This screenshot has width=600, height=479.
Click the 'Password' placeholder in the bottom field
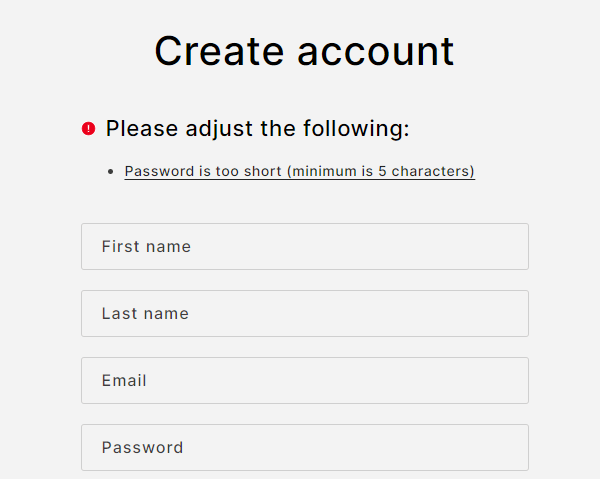(142, 447)
